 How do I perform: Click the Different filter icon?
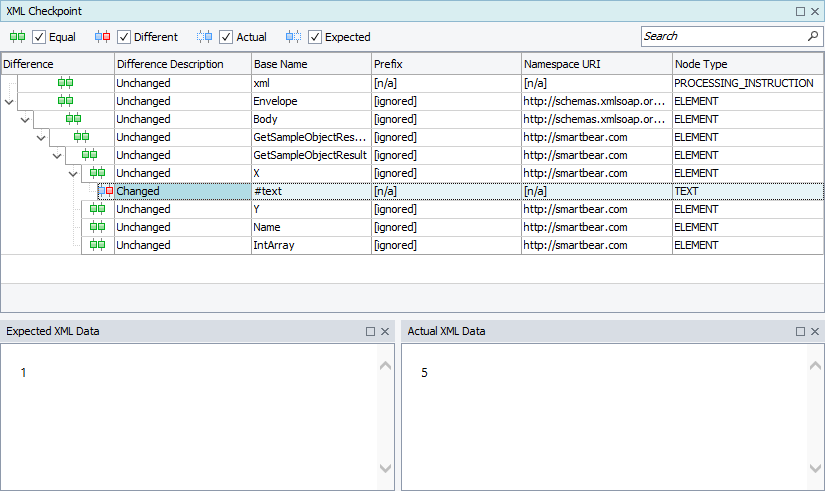[x=103, y=37]
